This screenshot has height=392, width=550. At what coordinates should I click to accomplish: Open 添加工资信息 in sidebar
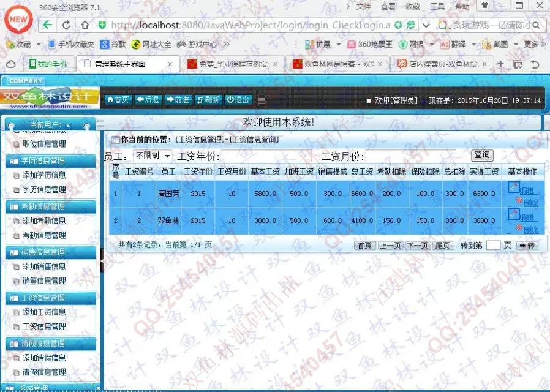[x=44, y=312]
